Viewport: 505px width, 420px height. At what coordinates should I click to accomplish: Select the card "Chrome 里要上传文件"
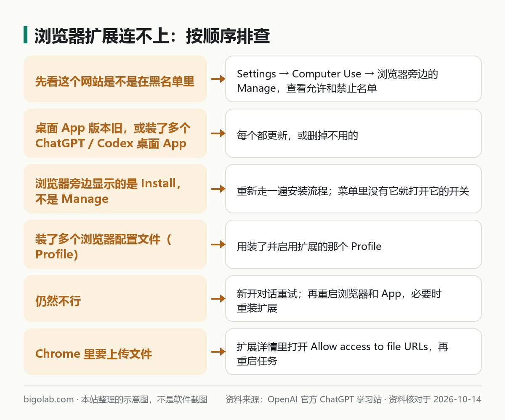115,352
